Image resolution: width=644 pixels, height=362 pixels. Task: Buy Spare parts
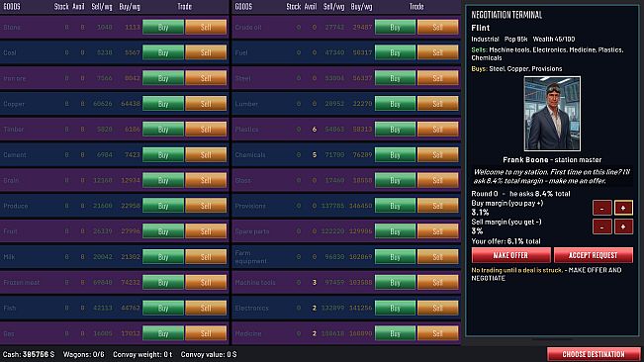coord(395,231)
